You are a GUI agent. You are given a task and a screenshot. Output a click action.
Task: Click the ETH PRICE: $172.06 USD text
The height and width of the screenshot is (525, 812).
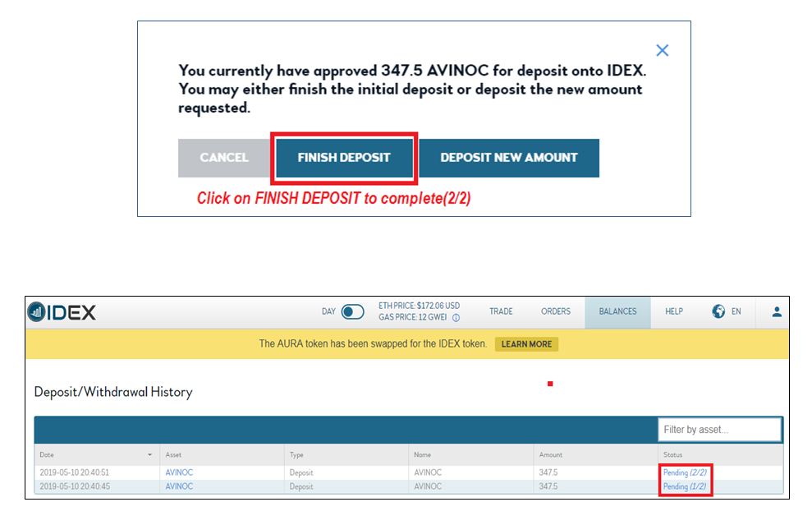pyautogui.click(x=419, y=306)
